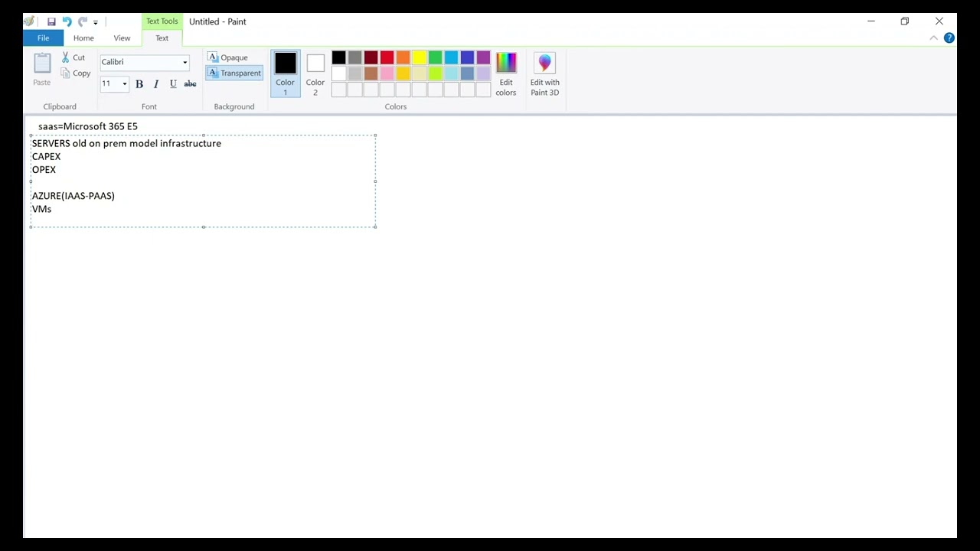The width and height of the screenshot is (980, 551).
Task: Pick the yellow color swatch
Action: pos(419,57)
